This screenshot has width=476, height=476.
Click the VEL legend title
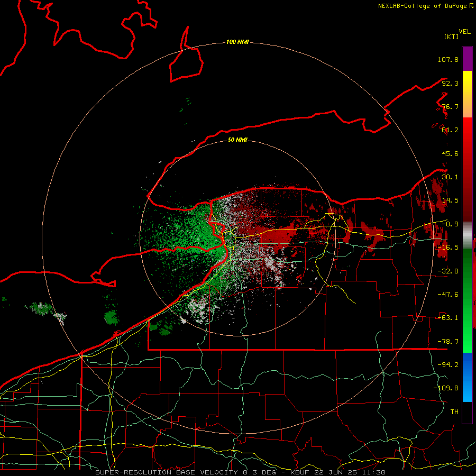click(464, 32)
